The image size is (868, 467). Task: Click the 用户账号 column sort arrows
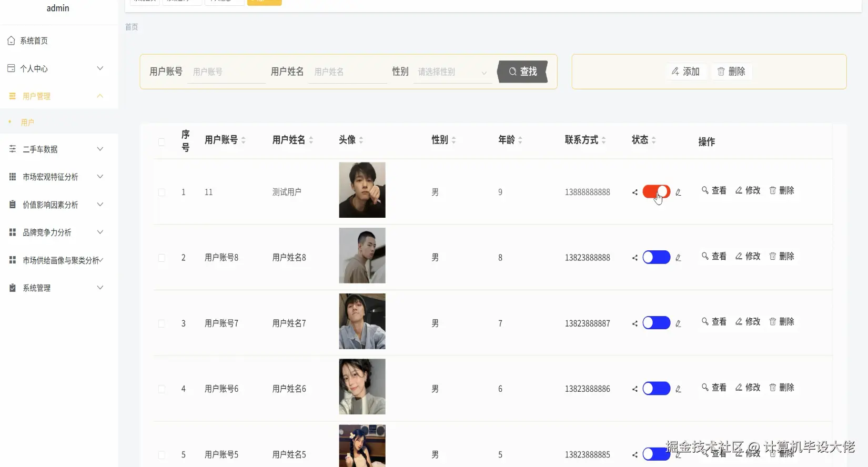click(x=244, y=140)
